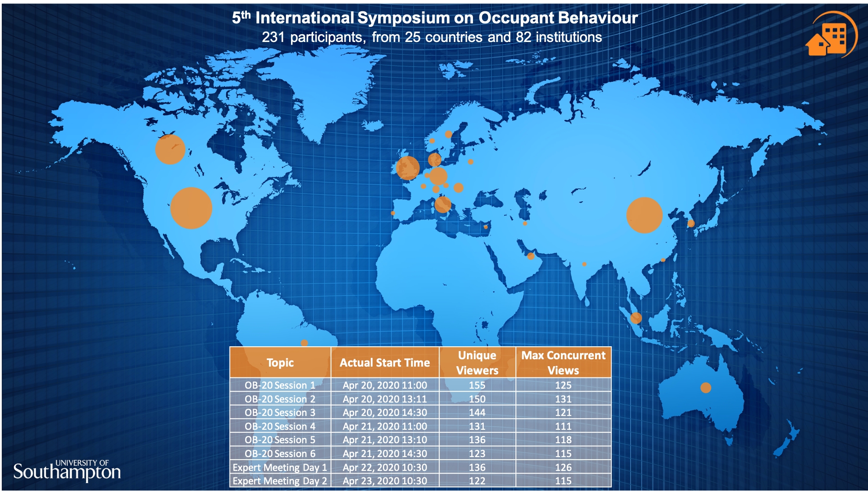Select the Unique Viewers column header
Image resolution: width=868 pixels, height=493 pixels.
click(477, 362)
